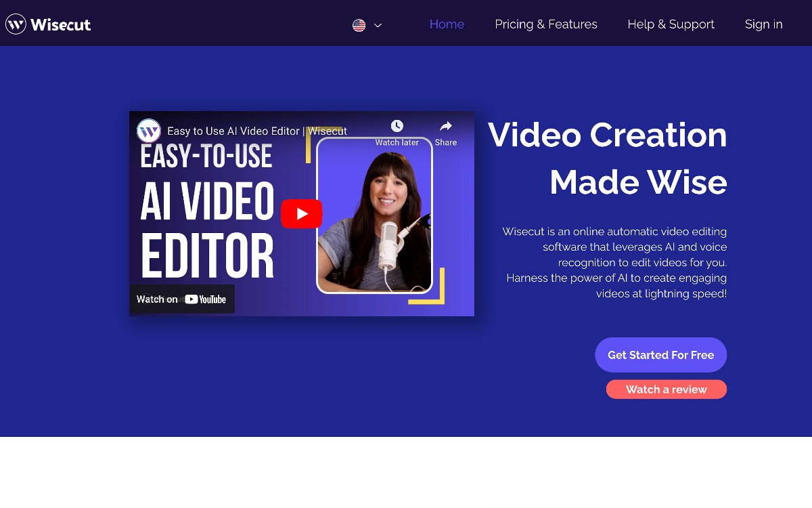This screenshot has height=508, width=812.
Task: Click the Wisecut circular logo icon
Action: (16, 24)
